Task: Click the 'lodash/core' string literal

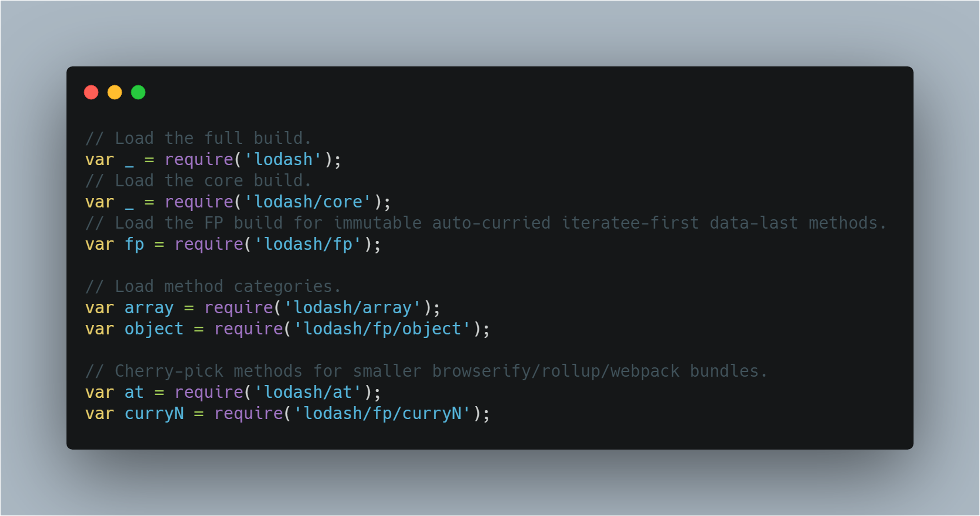Action: (308, 202)
